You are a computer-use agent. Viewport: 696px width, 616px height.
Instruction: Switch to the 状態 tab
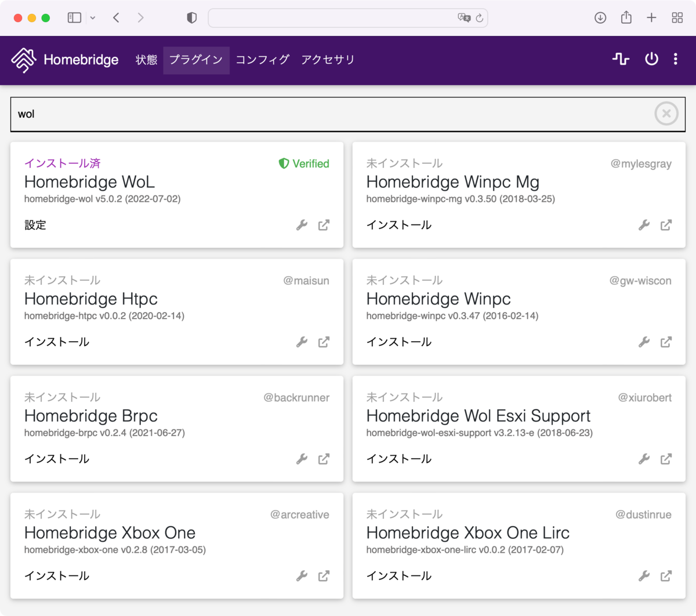[146, 60]
